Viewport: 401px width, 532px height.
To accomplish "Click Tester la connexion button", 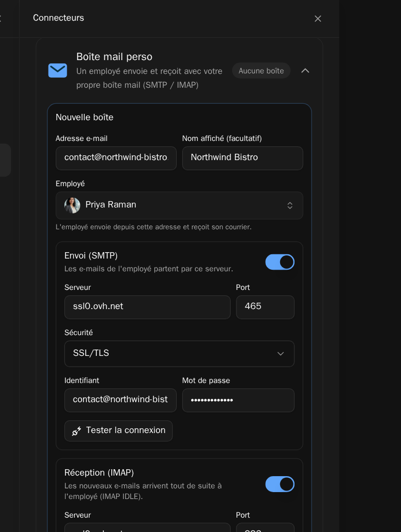I will [119, 431].
